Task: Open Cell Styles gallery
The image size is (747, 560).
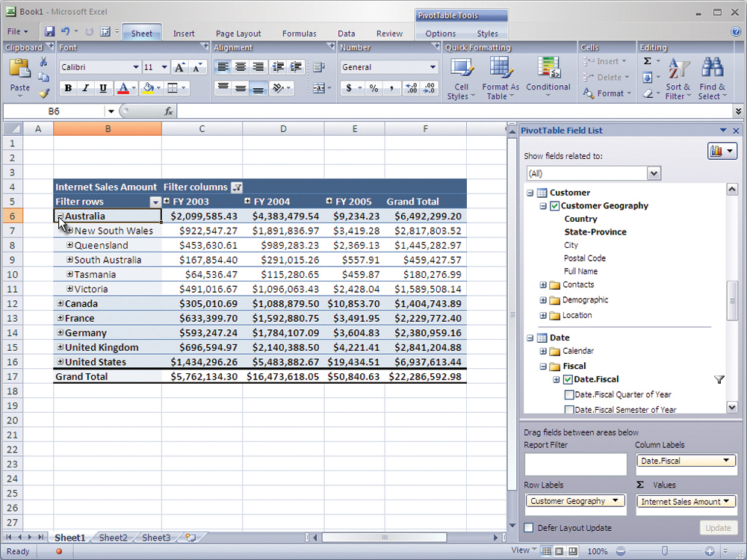Action: tap(461, 78)
